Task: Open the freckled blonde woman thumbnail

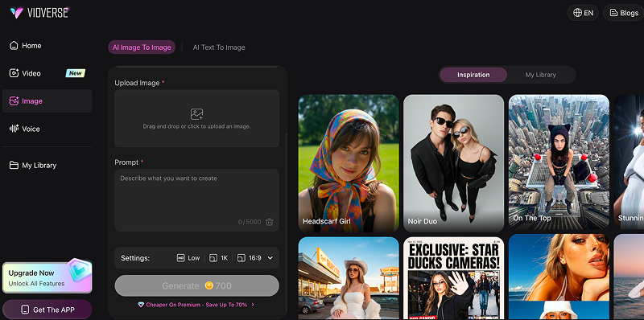Action: (x=559, y=277)
